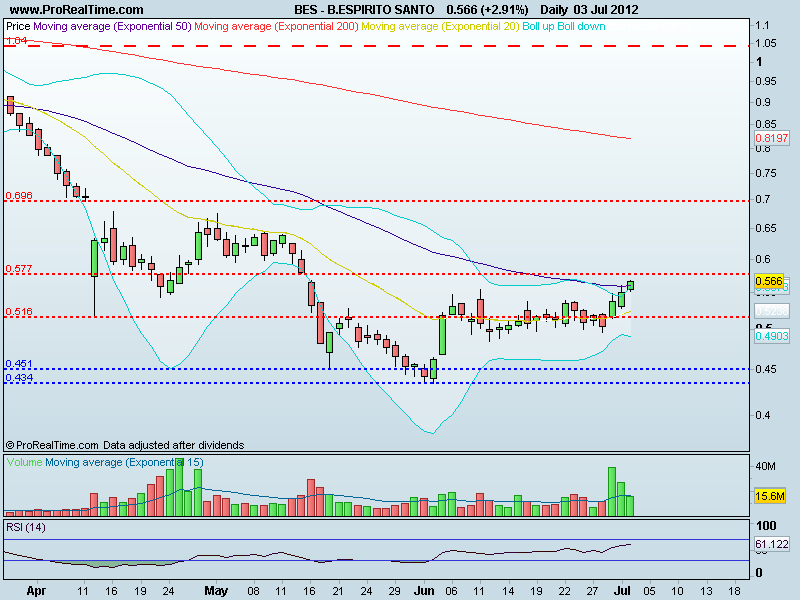Image resolution: width=800 pixels, height=600 pixels.
Task: Click the blue '0.451' support level label
Action: point(19,364)
